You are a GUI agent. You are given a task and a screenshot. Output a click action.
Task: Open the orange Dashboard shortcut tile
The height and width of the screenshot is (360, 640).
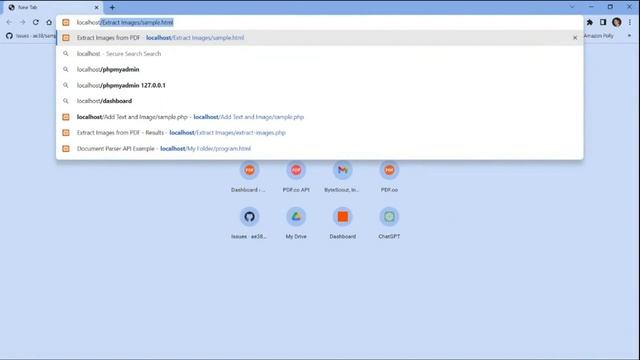(x=342, y=223)
